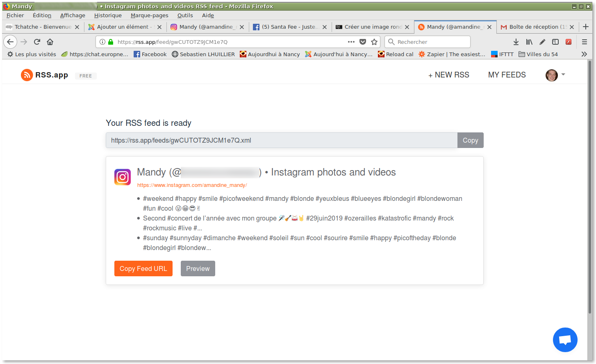
Task: Open the Home page icon
Action: (x=50, y=42)
